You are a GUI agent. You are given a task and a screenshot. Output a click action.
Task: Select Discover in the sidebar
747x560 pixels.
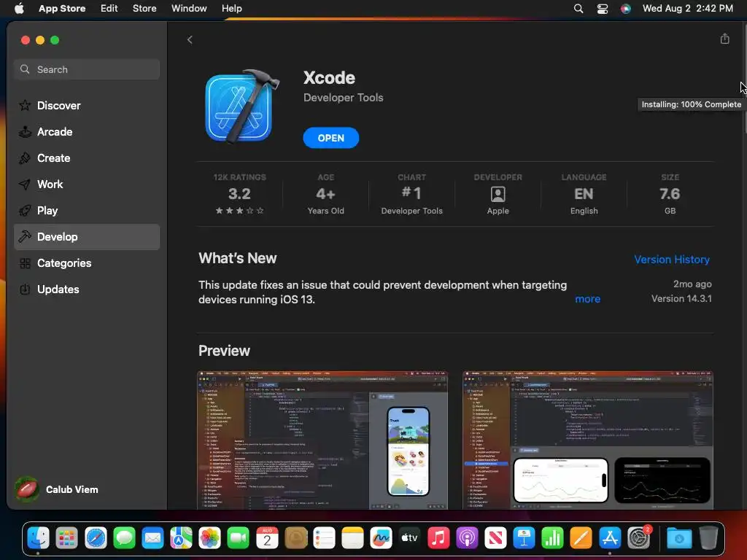pyautogui.click(x=87, y=105)
